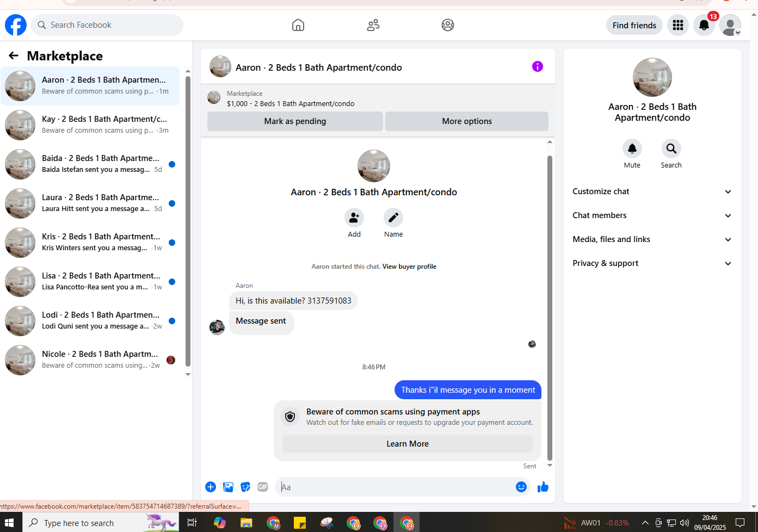Open the account profile avatar menu
This screenshot has width=758, height=532.
pos(730,25)
